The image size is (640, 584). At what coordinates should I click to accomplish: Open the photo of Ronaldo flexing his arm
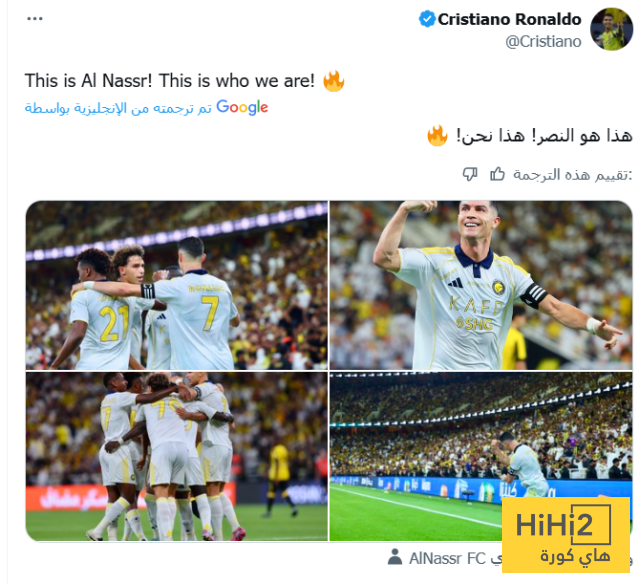(481, 285)
